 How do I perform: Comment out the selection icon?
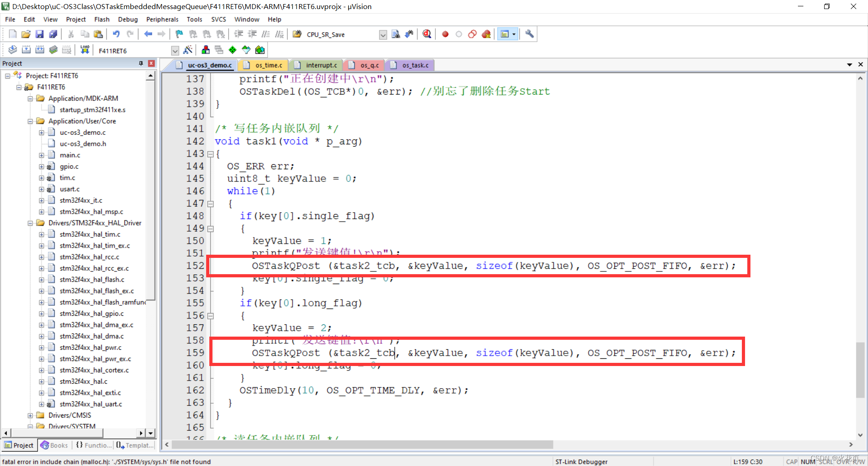tap(266, 34)
